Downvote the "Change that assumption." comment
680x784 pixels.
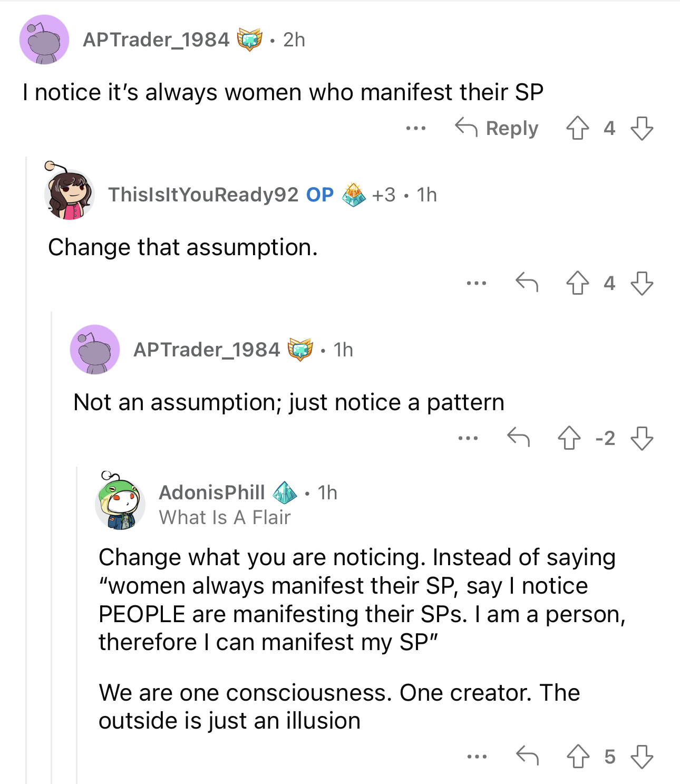click(642, 283)
